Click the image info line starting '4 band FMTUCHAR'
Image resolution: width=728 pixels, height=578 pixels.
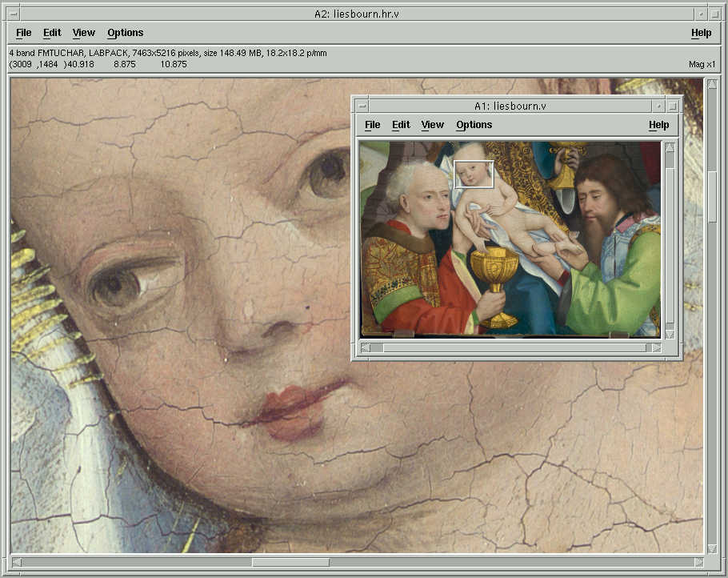(x=168, y=53)
